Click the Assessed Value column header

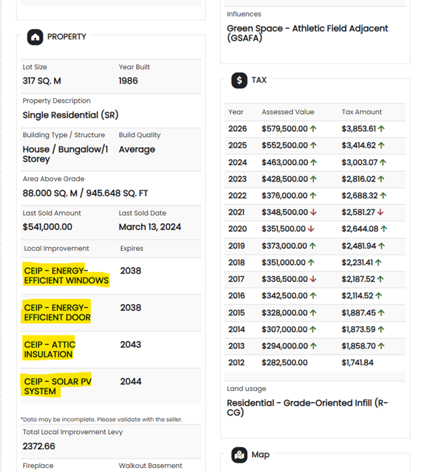click(x=288, y=112)
